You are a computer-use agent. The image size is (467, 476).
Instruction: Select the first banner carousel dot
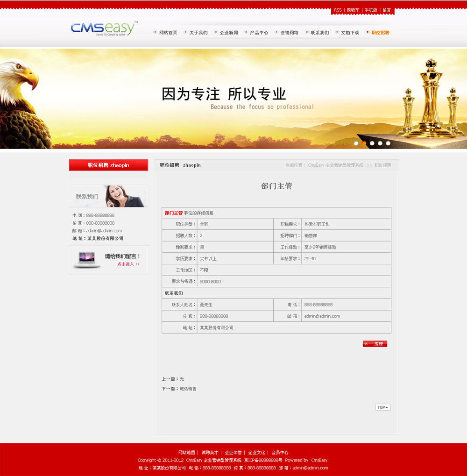click(x=356, y=143)
